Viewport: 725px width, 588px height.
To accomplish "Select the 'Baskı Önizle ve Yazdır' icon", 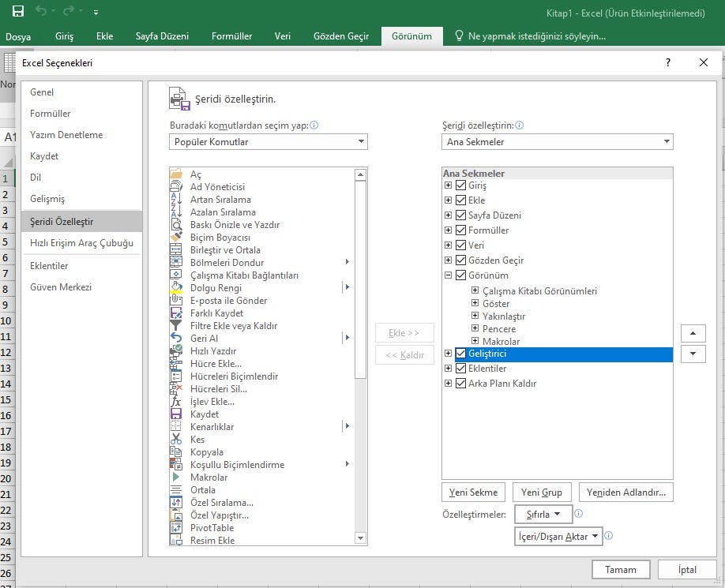I will pyautogui.click(x=175, y=224).
